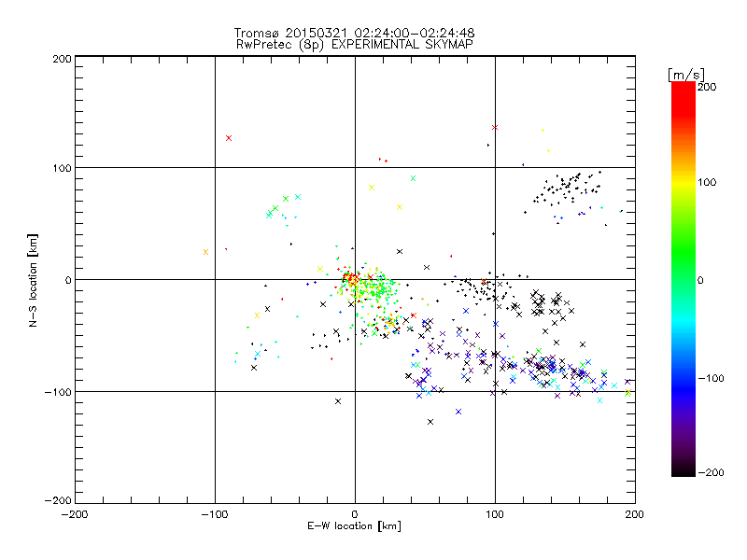Image resolution: width=747 pixels, height=560 pixels.
Task: Click the '200' tick label on the N-S axis
Action: (62, 59)
